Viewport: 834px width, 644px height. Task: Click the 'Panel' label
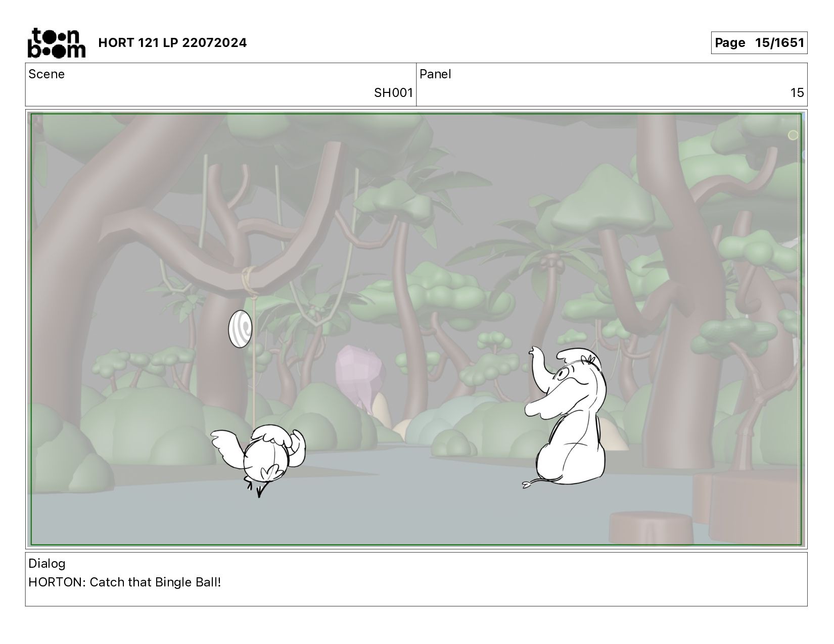(435, 74)
